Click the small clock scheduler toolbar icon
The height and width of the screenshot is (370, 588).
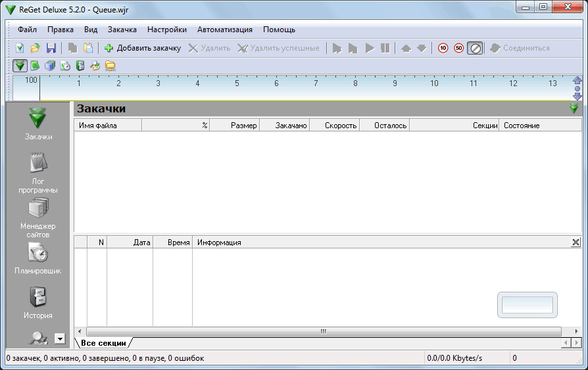(65, 66)
